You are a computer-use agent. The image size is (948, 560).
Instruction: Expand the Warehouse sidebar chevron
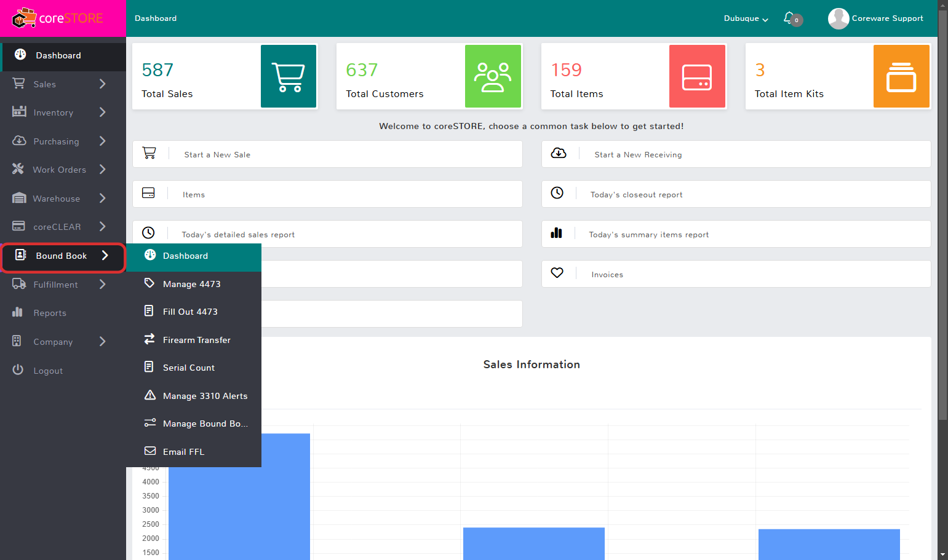tap(103, 198)
